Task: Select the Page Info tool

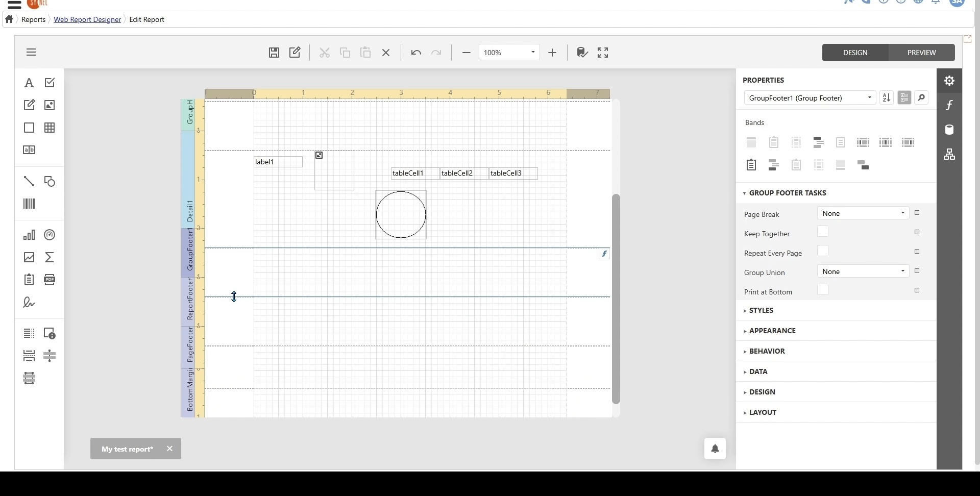Action: [50, 333]
